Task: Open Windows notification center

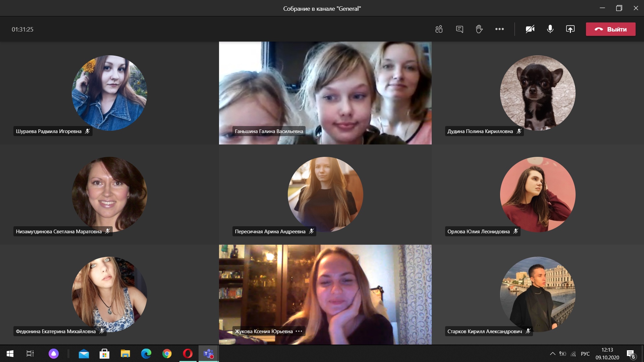Action: click(631, 354)
